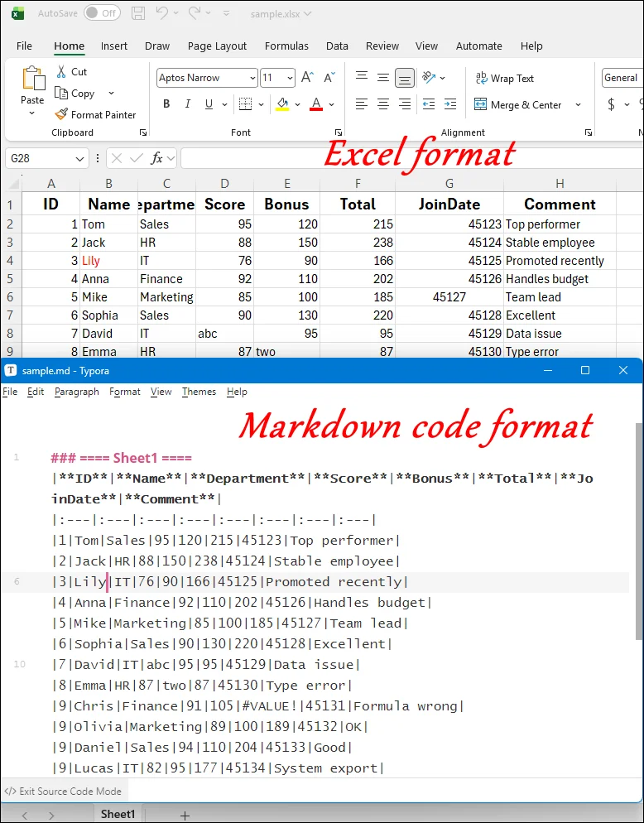Select the red Lily cell
644x823 pixels.
108,261
